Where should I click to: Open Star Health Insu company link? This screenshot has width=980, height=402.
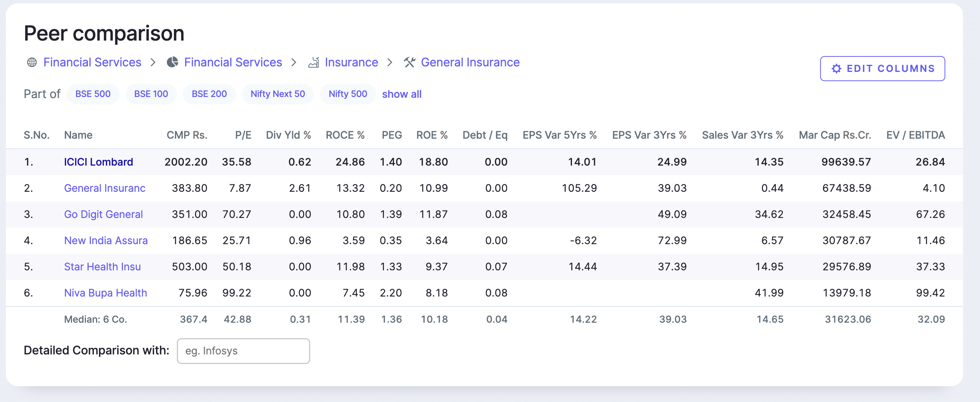[102, 267]
